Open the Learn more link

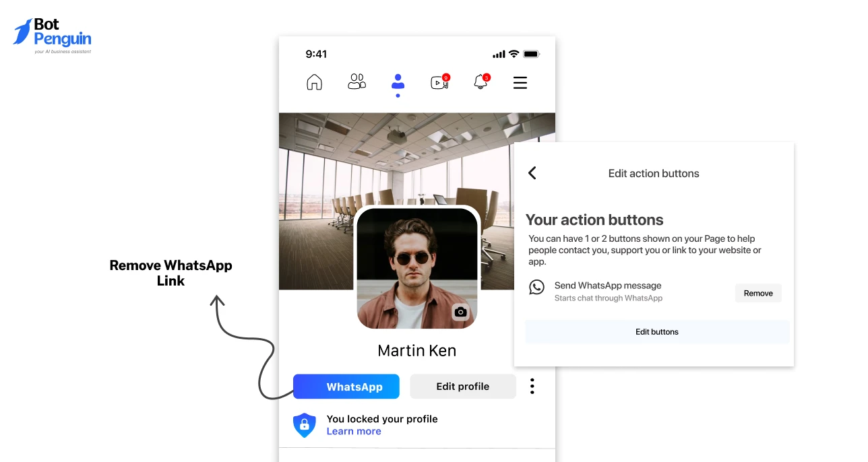pos(354,431)
